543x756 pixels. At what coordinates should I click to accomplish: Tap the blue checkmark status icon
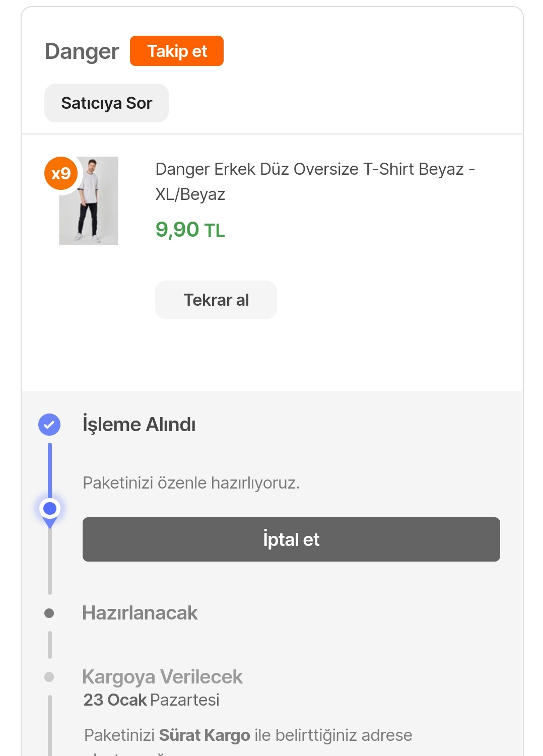49,425
